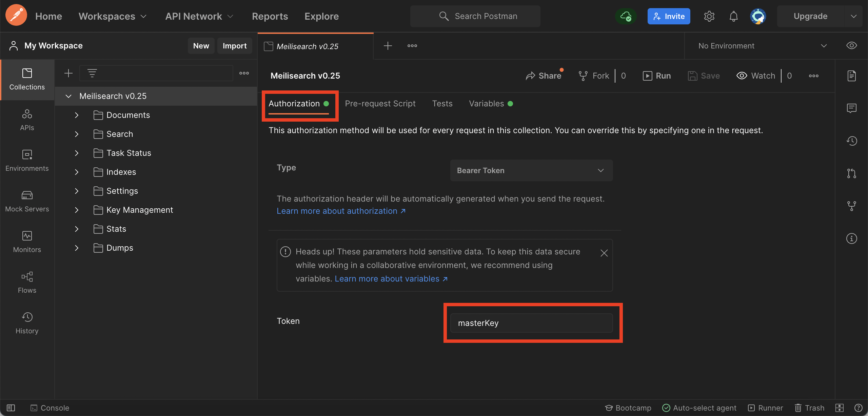868x416 pixels.
Task: Open the Postman Console
Action: point(50,408)
